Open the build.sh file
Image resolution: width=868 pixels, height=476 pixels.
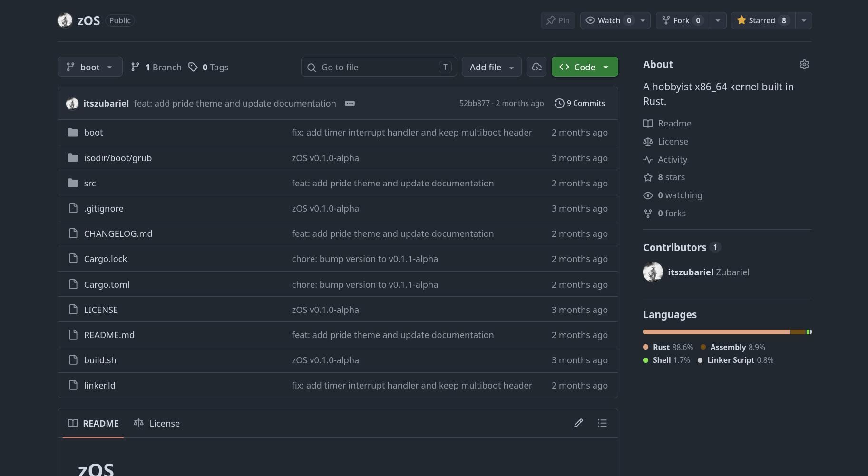(x=100, y=360)
